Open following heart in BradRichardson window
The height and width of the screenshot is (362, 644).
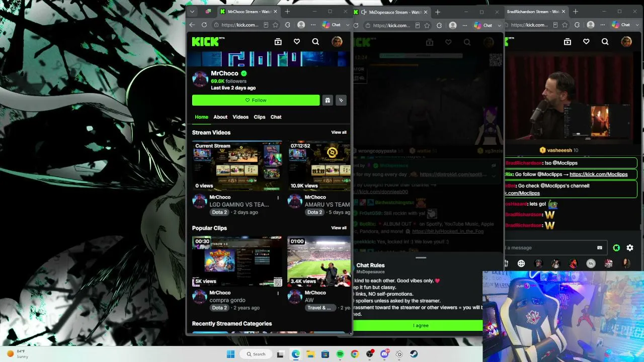pos(586,42)
